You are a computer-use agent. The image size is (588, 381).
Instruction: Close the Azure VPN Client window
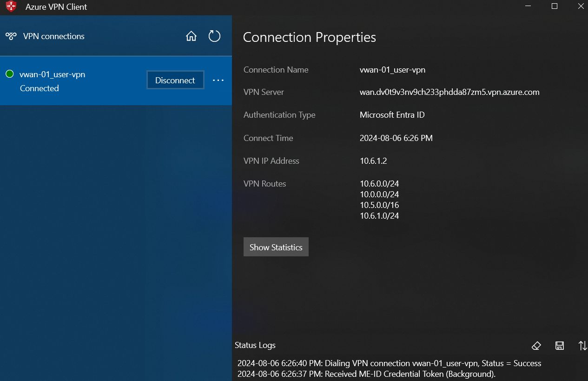tap(580, 7)
